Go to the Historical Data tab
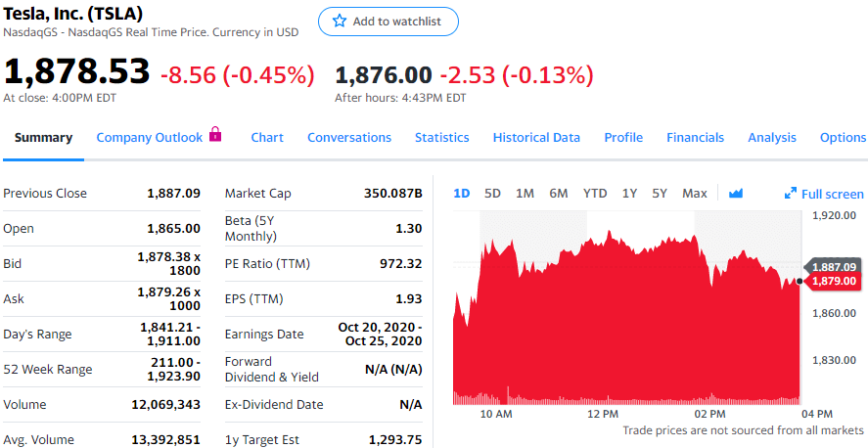This screenshot has width=868, height=448. tap(536, 138)
